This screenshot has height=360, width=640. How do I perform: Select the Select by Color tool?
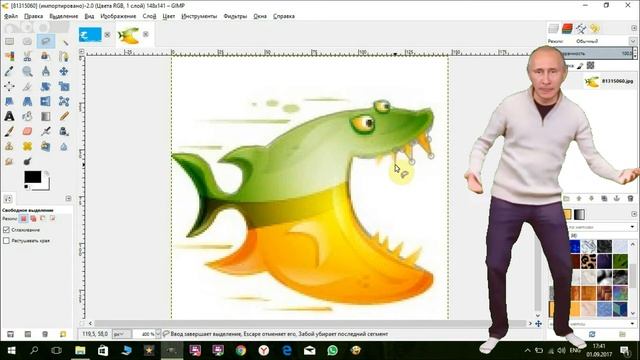click(x=9, y=56)
